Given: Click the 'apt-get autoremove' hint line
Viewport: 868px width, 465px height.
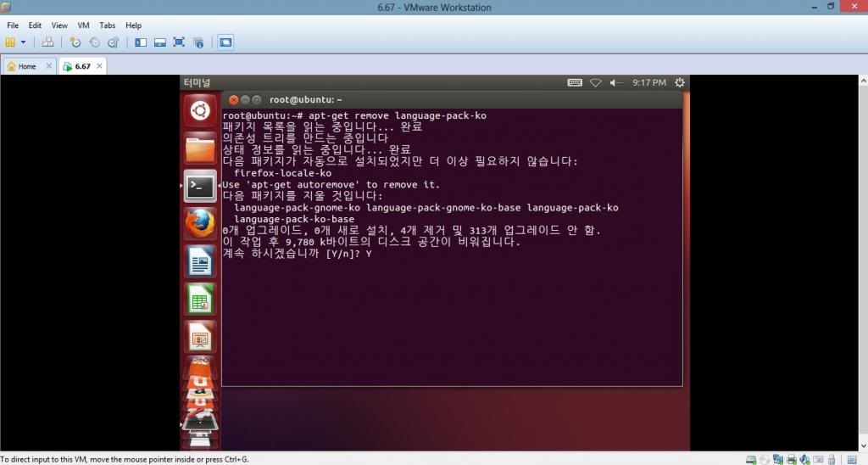Looking at the screenshot, I should point(331,185).
